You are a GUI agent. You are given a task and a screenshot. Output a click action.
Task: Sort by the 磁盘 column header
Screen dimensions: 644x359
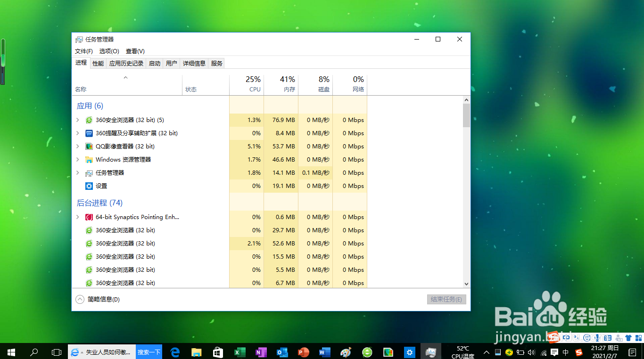point(315,85)
